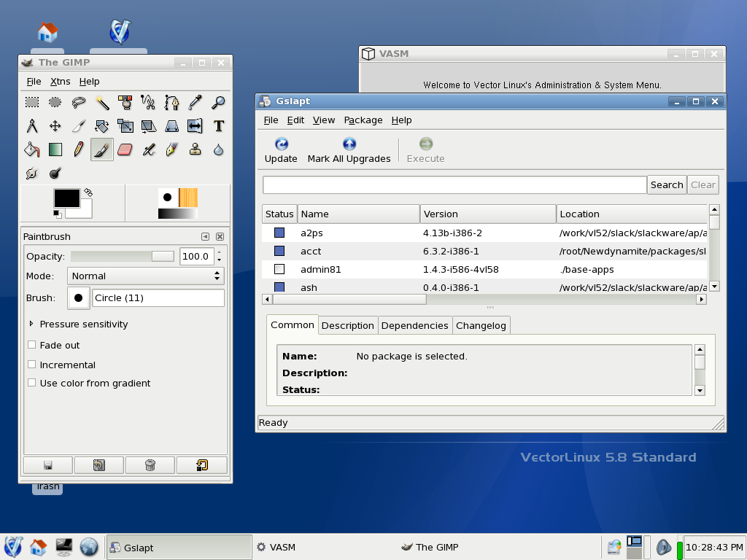Image resolution: width=747 pixels, height=560 pixels.
Task: Select the Blur/Sharpen droplet tool
Action: pyautogui.click(x=219, y=150)
